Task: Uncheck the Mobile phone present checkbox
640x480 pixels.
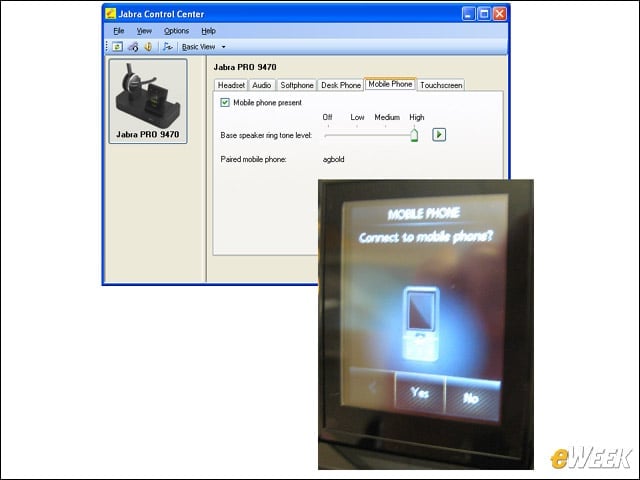Action: pos(225,102)
